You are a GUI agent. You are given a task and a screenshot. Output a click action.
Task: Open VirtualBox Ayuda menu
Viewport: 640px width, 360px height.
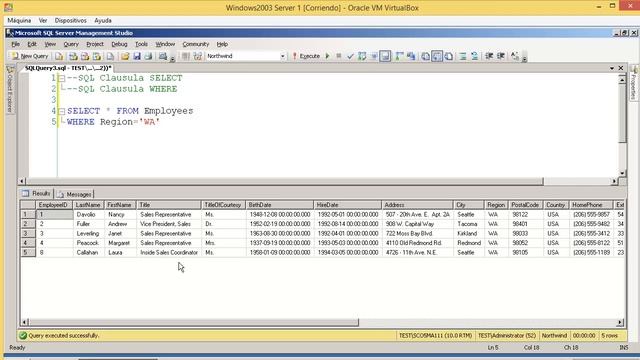(103, 20)
